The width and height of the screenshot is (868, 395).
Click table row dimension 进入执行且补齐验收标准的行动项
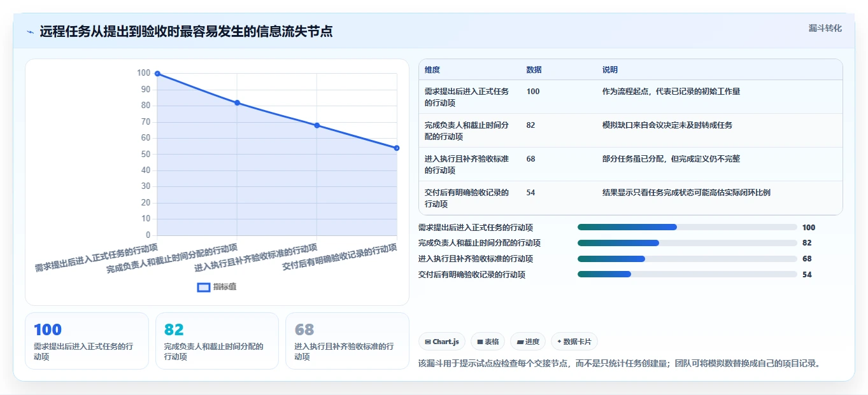(x=467, y=164)
